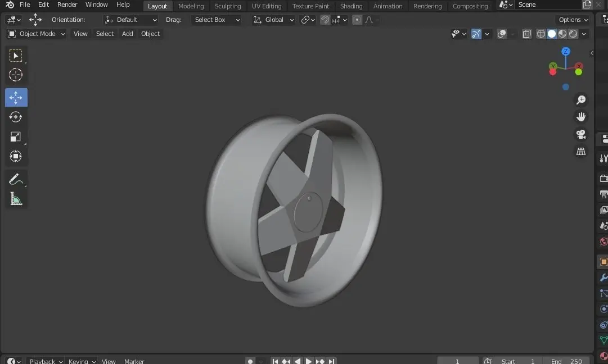Click the Pan hand icon
608x364 pixels.
581,117
